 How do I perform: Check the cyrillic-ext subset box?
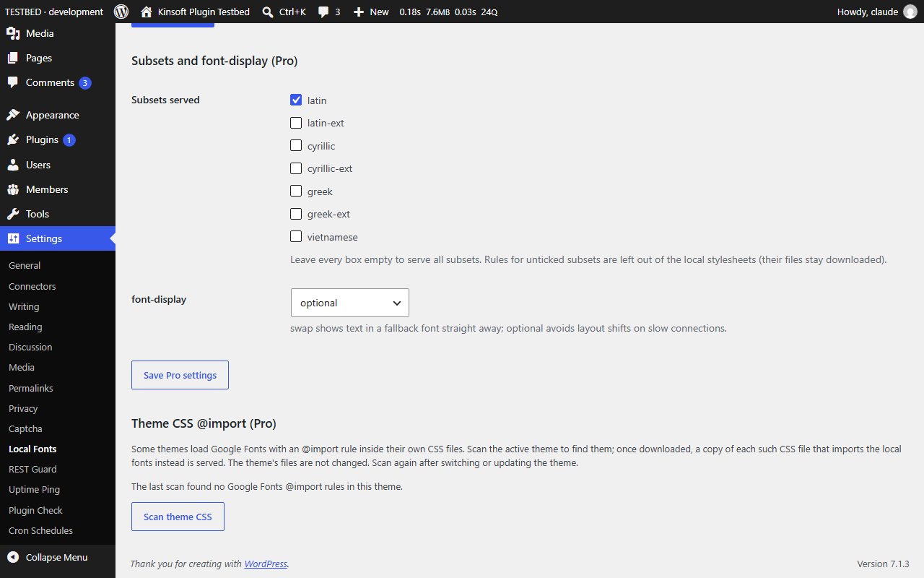coord(296,168)
